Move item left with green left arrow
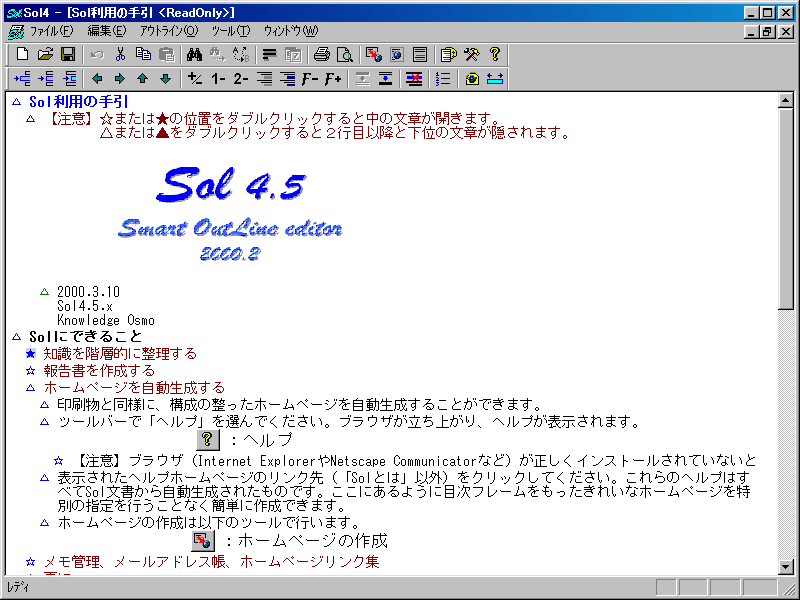 97,79
